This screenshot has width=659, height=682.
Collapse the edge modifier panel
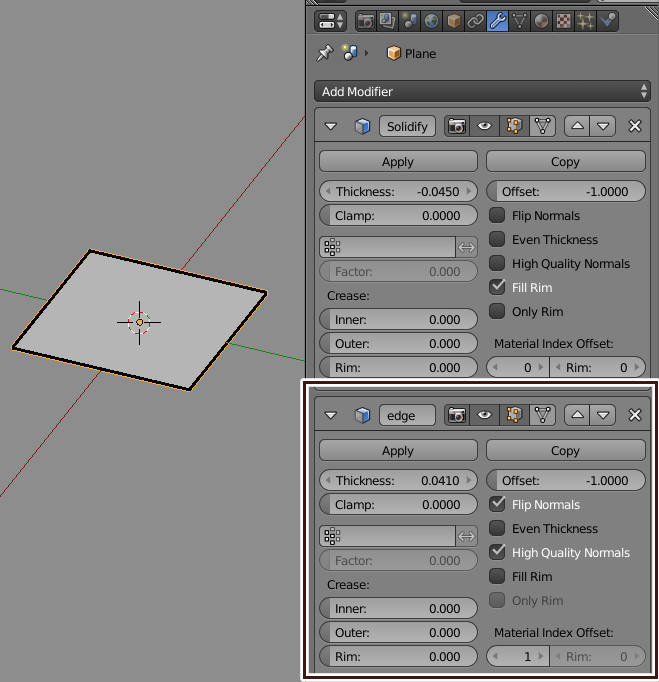click(331, 415)
